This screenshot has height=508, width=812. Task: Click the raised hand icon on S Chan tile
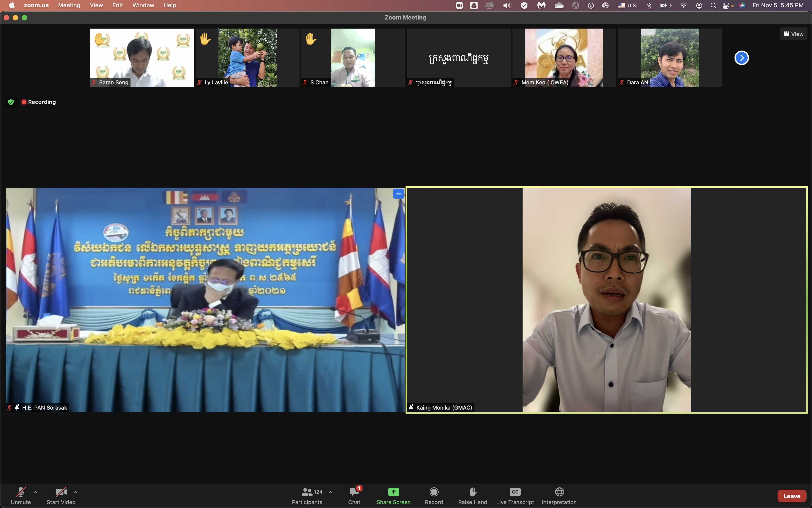311,39
